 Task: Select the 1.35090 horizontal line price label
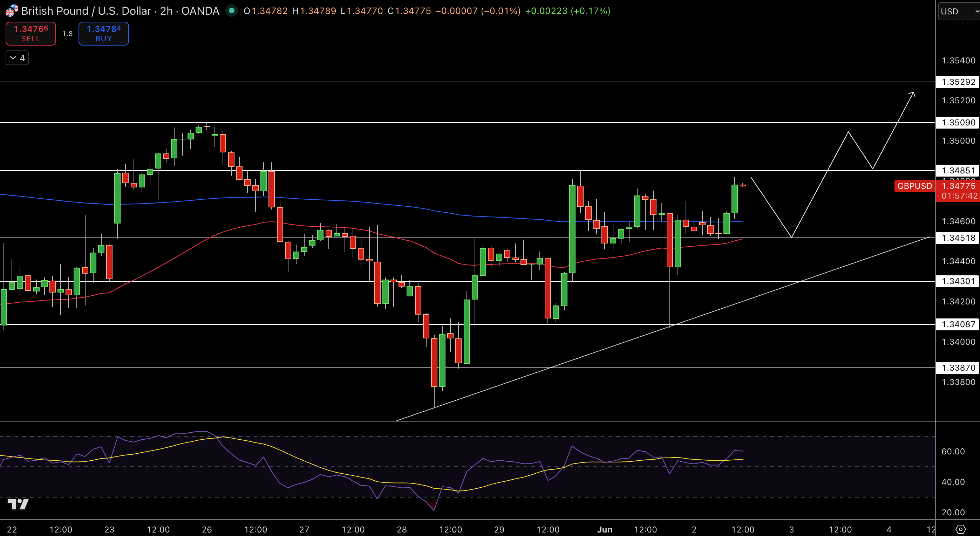958,122
